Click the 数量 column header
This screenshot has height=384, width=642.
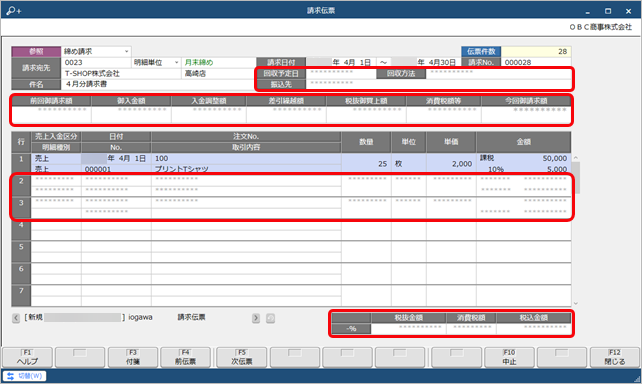point(366,142)
